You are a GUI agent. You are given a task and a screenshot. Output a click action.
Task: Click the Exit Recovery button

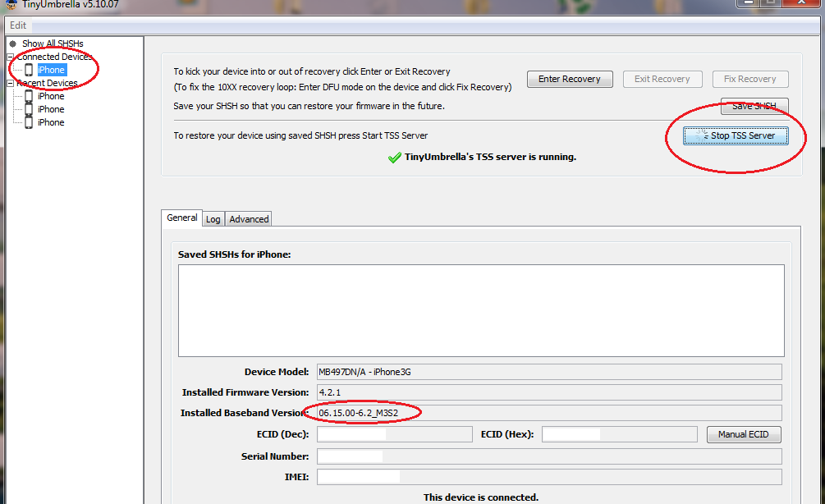pos(662,79)
